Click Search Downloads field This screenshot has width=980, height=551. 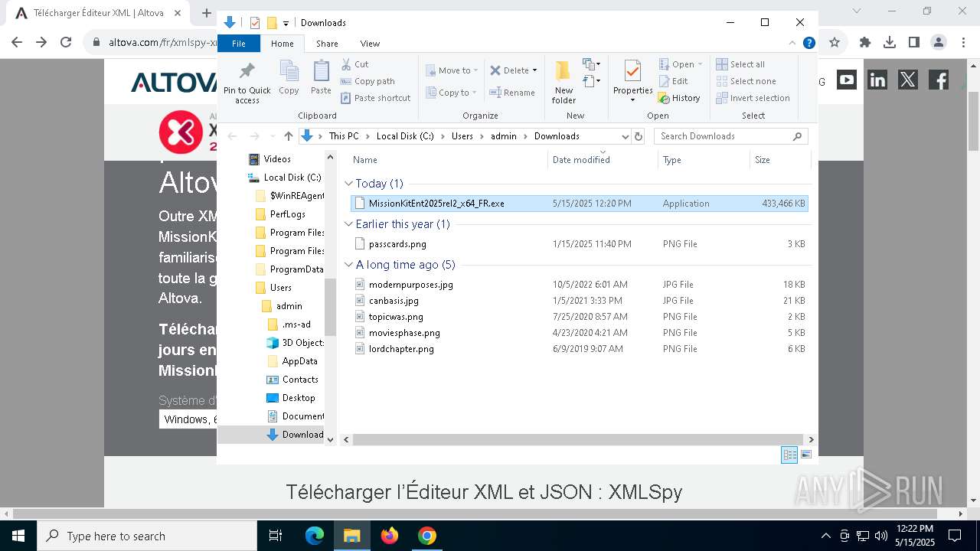tap(731, 136)
